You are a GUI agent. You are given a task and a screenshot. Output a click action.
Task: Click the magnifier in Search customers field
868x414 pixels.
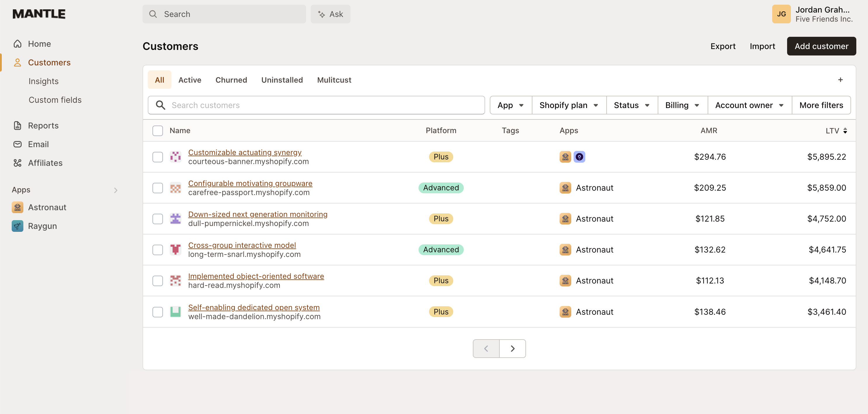click(161, 105)
